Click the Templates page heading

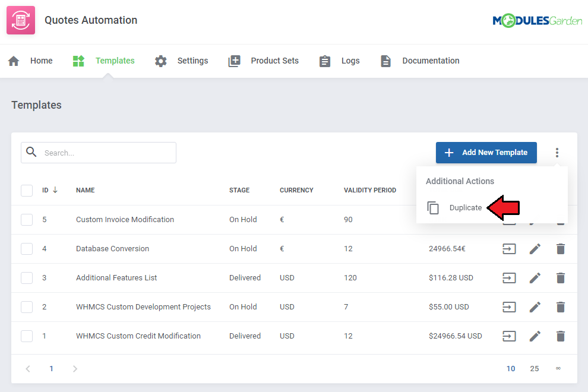tap(36, 105)
